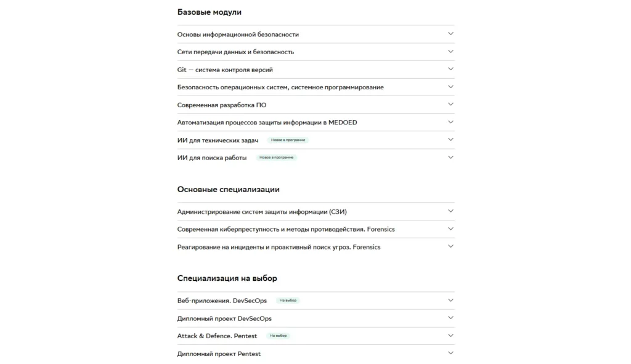Click the Безопасность операционных систем module title
The height and width of the screenshot is (364, 631).
(x=280, y=87)
